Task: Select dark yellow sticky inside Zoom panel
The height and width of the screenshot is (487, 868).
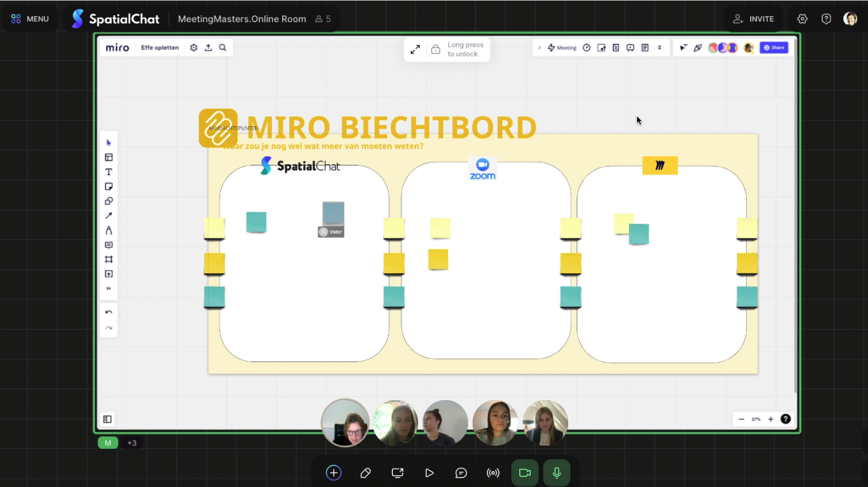Action: point(438,259)
